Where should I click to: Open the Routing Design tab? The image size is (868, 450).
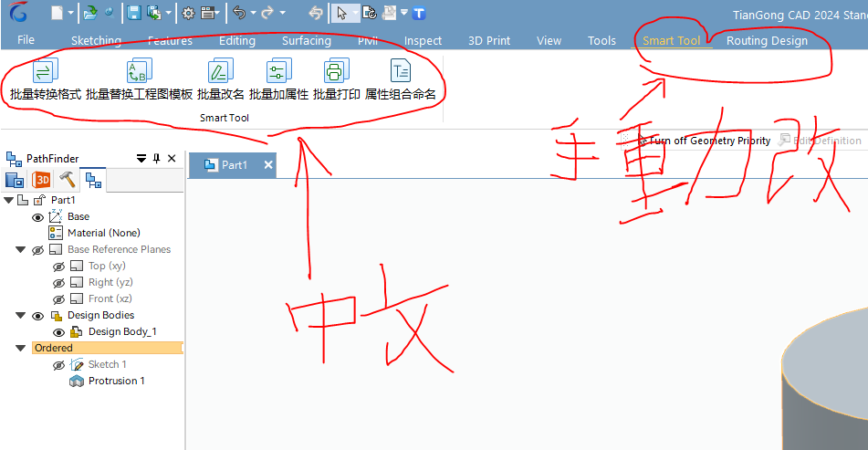pos(767,40)
